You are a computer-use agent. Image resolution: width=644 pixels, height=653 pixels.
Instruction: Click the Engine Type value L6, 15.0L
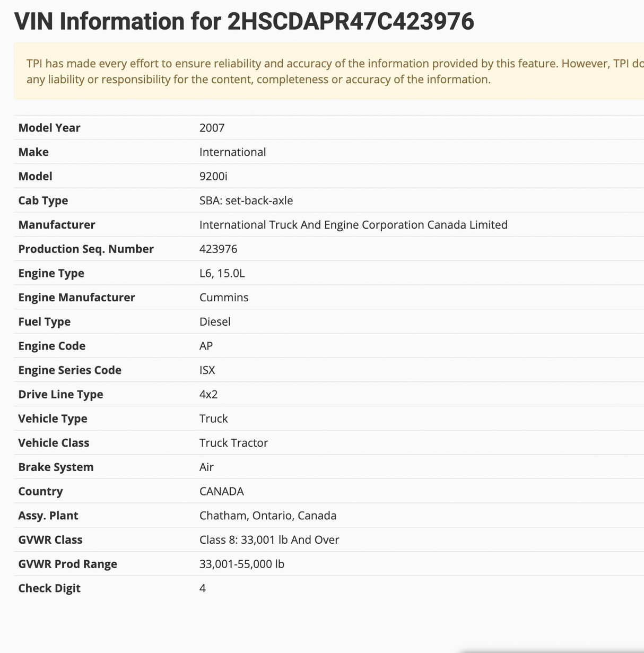pos(222,274)
